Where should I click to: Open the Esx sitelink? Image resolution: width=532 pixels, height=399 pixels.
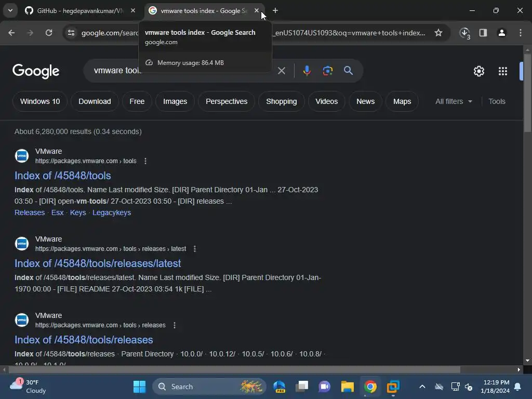[x=57, y=212]
